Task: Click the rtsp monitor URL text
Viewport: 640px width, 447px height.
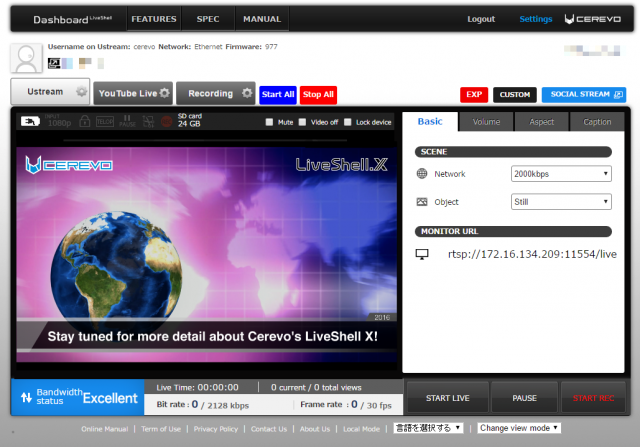Action: tap(532, 254)
